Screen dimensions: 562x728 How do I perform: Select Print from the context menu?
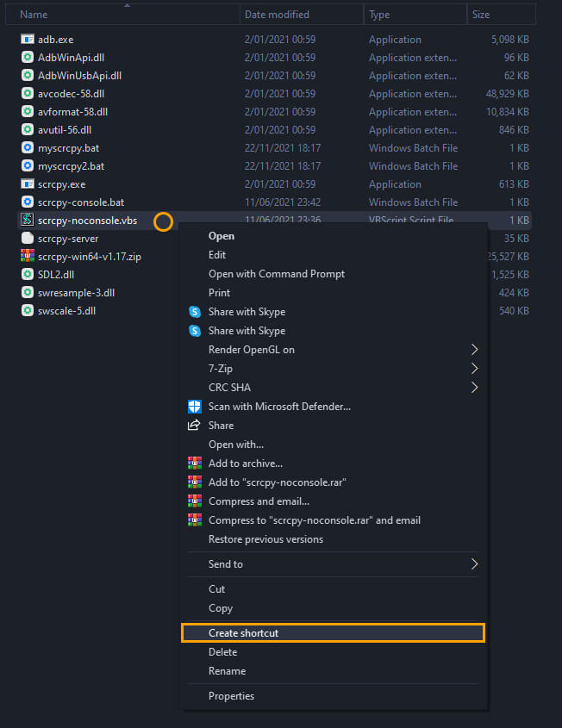[333, 293]
